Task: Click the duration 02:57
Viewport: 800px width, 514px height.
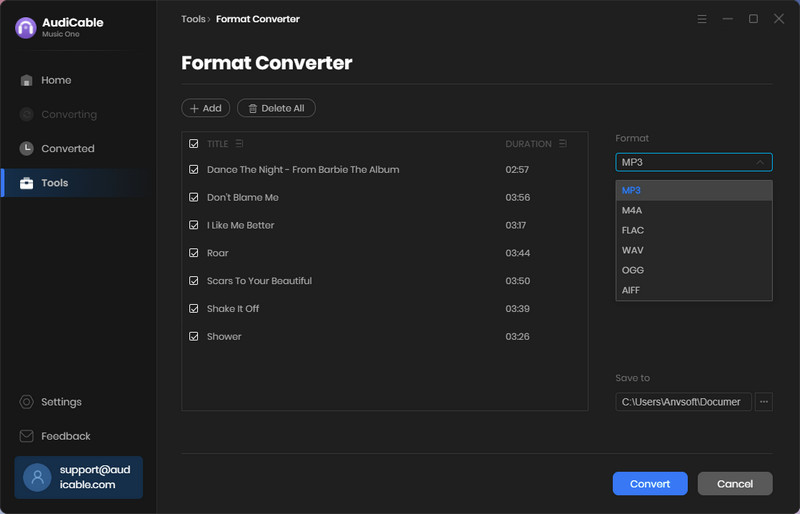Action: coord(517,169)
